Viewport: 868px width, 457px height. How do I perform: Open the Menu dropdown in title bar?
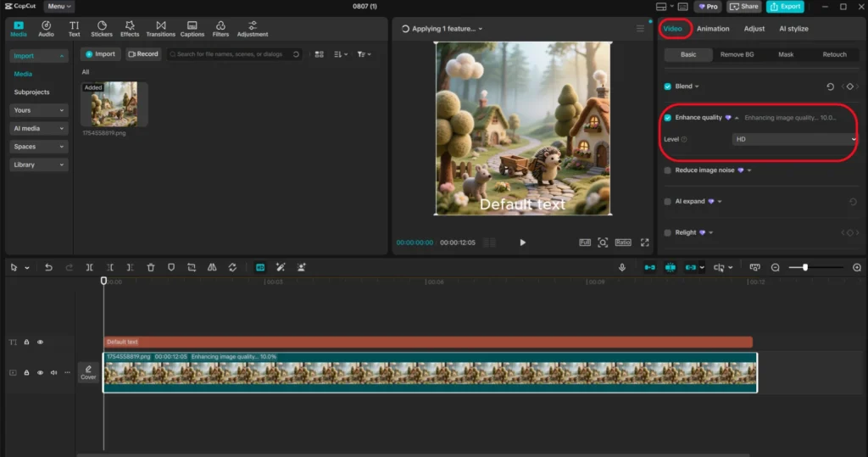click(x=58, y=6)
